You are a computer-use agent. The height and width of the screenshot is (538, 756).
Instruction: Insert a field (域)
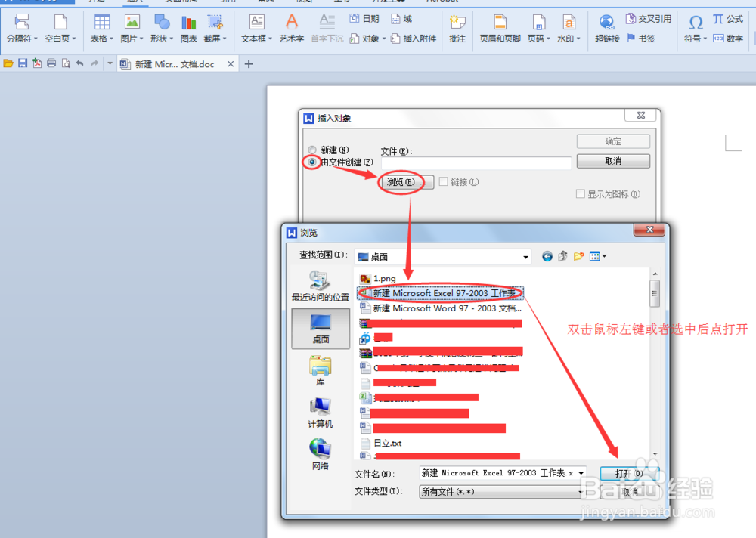coord(401,19)
